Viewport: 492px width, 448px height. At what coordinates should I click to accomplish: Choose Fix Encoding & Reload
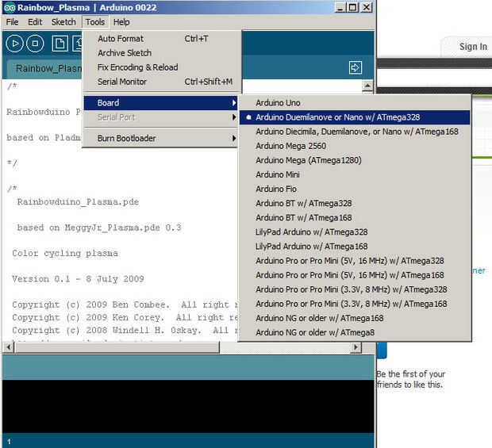(x=160, y=67)
